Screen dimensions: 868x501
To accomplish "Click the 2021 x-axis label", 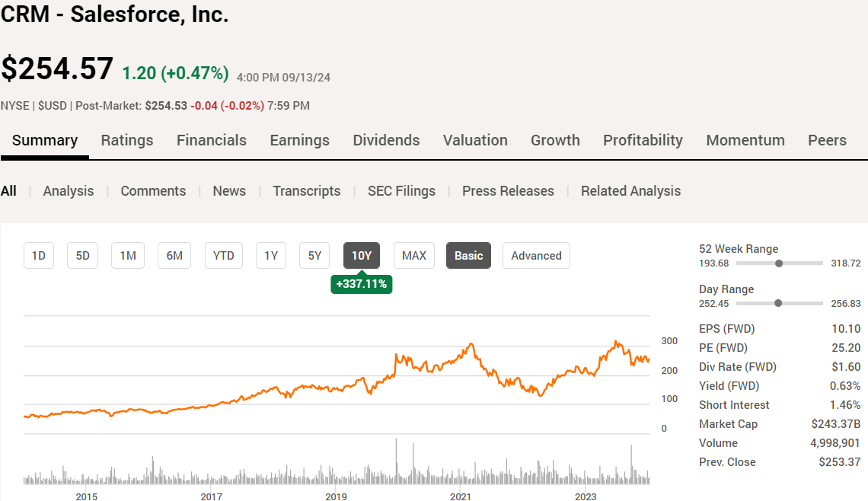I will [461, 496].
